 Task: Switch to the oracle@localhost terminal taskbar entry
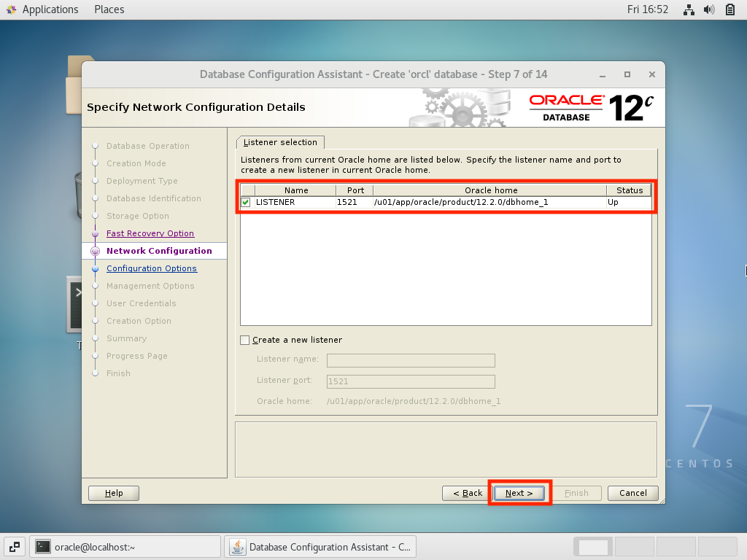125,547
